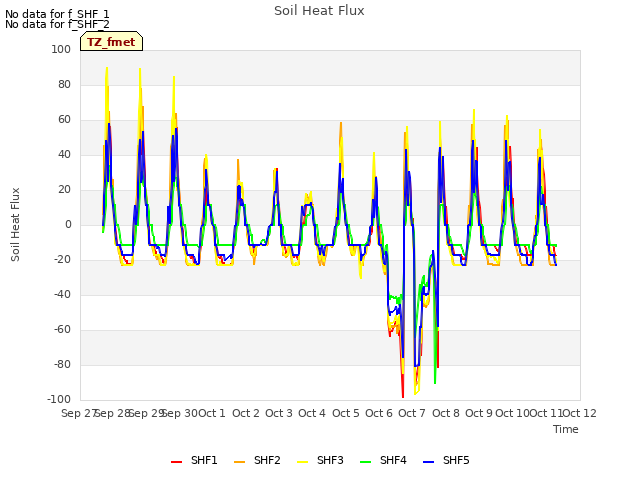Click the SHF3 yellow legend swatch
This screenshot has width=640, height=480.
click(x=302, y=462)
